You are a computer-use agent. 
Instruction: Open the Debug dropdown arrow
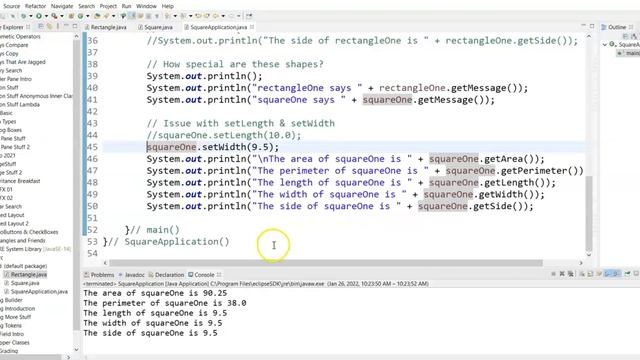click(x=31, y=16)
